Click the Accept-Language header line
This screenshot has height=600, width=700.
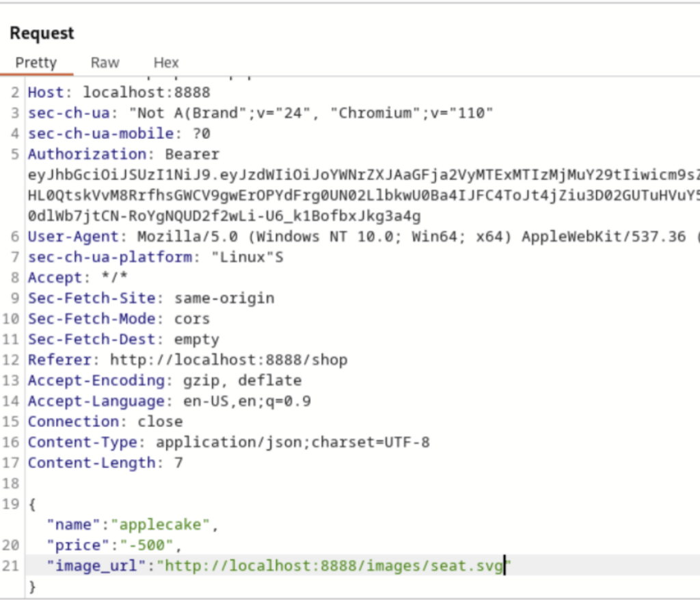pyautogui.click(x=171, y=401)
